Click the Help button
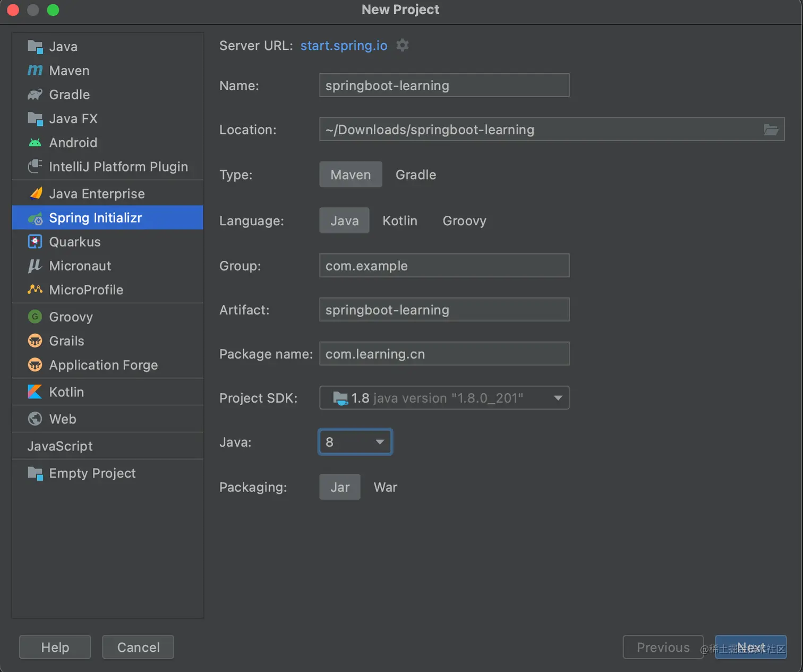This screenshot has width=803, height=672. (55, 647)
